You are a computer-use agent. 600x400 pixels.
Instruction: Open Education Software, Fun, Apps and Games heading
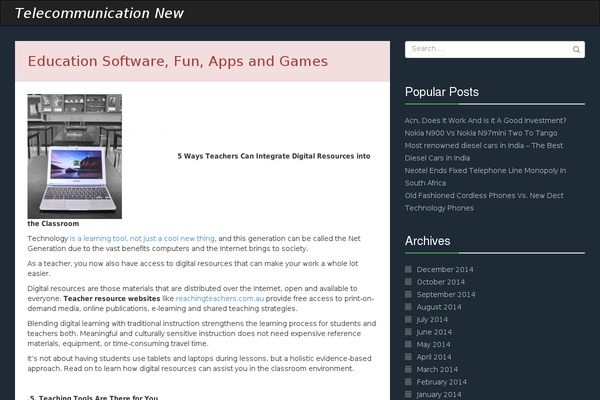click(x=178, y=61)
